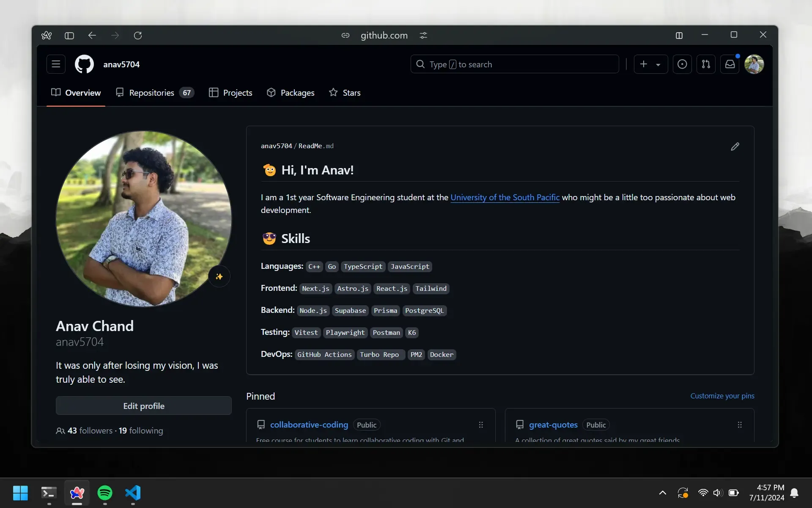
Task: Open the great-quotes repository link
Action: point(553,425)
